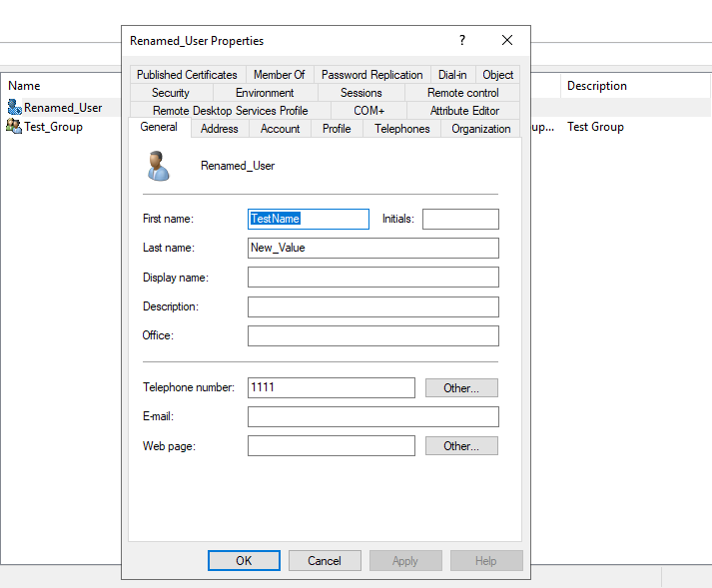Image resolution: width=712 pixels, height=588 pixels.
Task: Click the user avatar icon in General tab
Action: tap(158, 165)
